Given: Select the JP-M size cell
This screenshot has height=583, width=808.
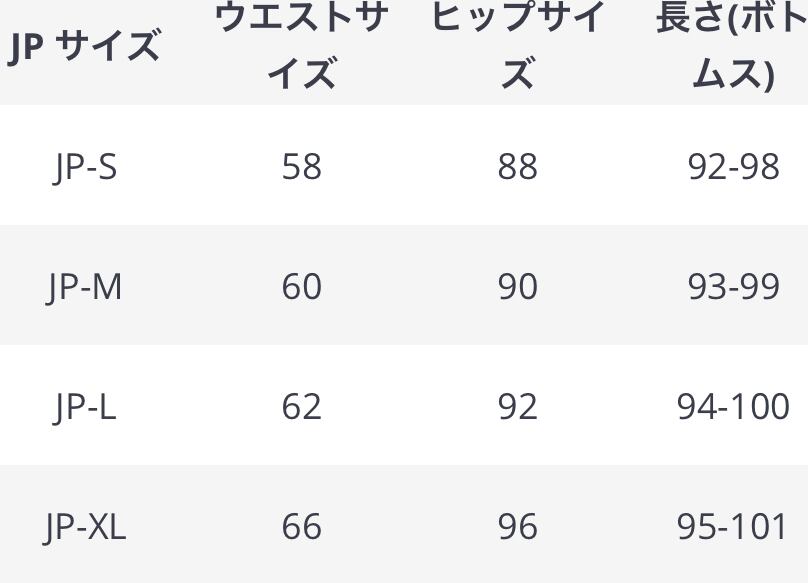Looking at the screenshot, I should coord(85,287).
